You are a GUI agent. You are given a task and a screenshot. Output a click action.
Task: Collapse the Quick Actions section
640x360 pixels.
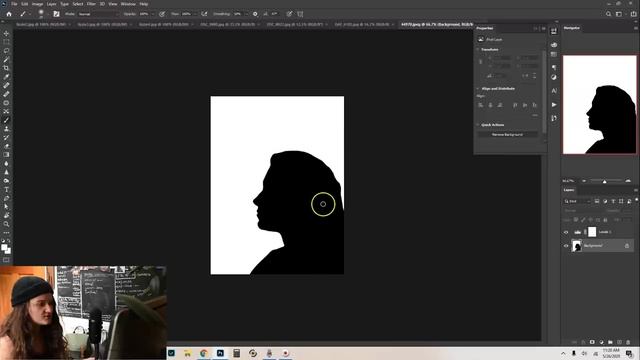point(478,125)
